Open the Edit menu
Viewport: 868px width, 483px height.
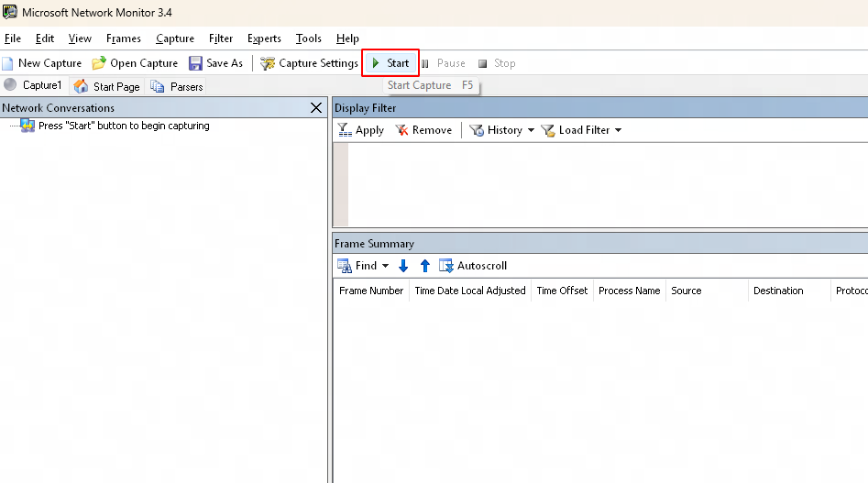pos(45,38)
